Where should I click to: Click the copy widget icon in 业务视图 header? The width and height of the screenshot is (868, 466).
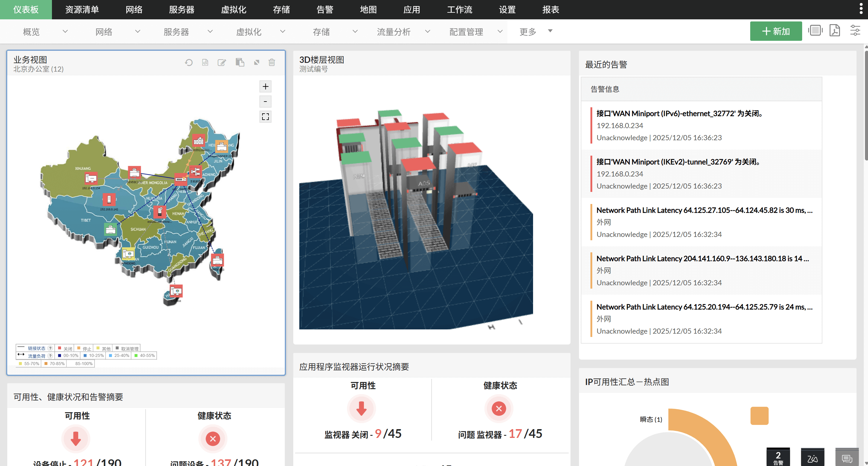point(240,62)
